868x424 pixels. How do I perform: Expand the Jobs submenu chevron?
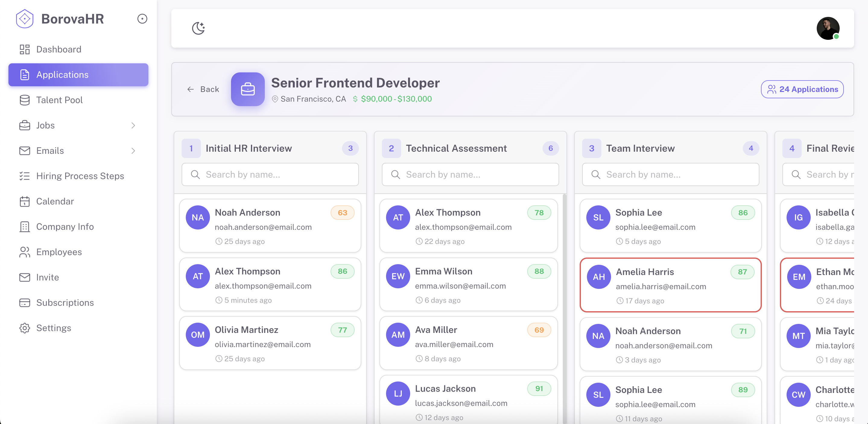click(133, 125)
